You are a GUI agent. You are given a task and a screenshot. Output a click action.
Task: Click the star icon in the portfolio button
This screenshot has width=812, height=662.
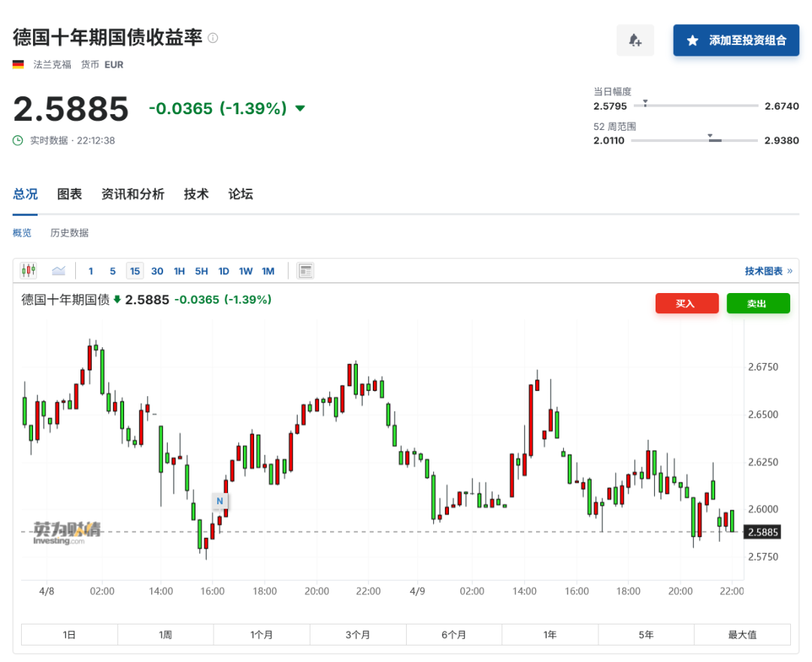(x=692, y=41)
